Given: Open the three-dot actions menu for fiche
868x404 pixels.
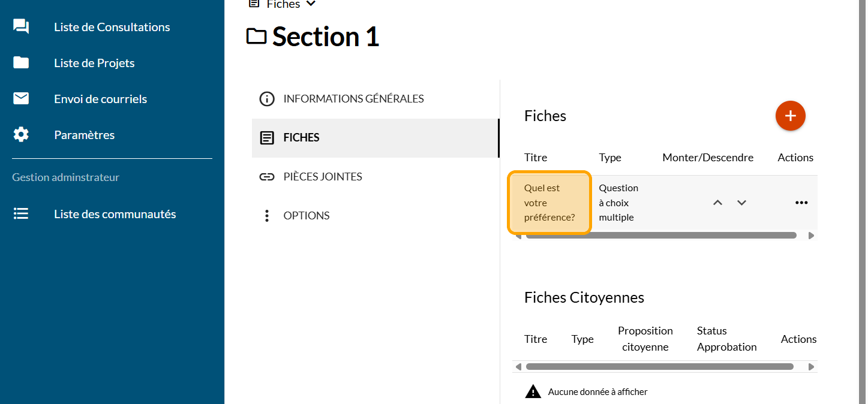Looking at the screenshot, I should [x=801, y=203].
